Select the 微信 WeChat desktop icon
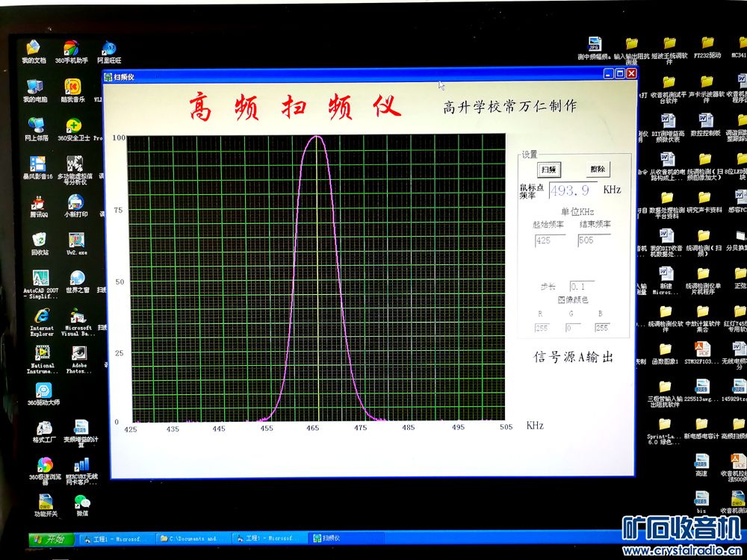Screen dimensions: 747x560 click(82, 505)
